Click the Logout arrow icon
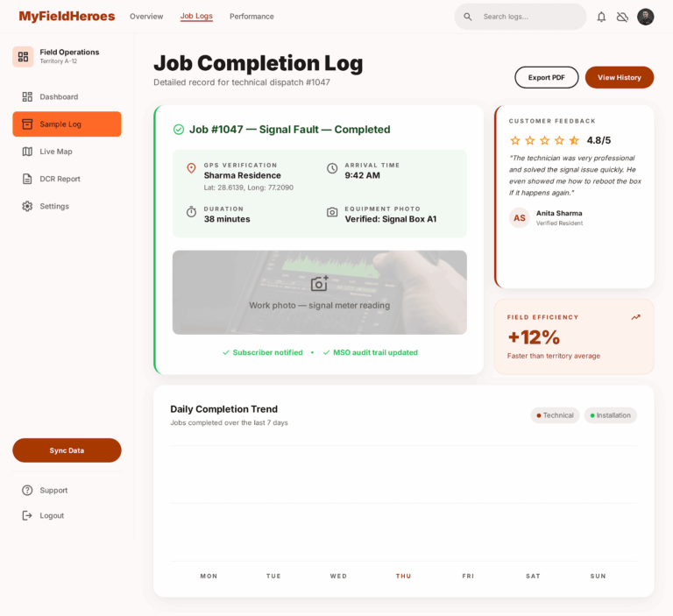This screenshot has height=616, width=673. pos(27,515)
